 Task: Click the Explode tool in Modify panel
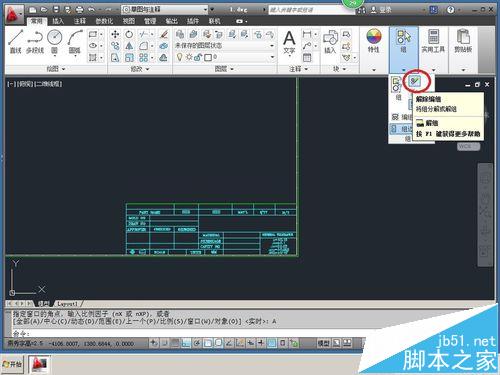(x=163, y=46)
